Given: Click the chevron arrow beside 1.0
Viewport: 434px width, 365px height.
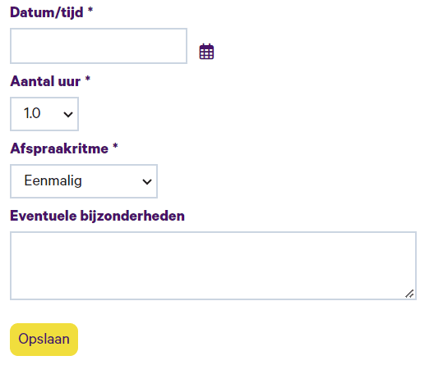Looking at the screenshot, I should (68, 114).
